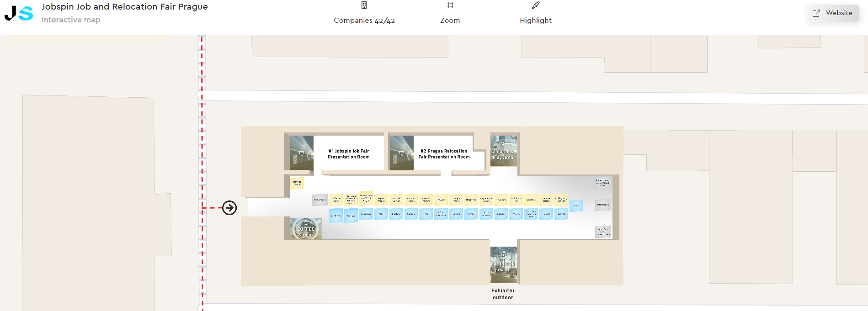Select the Expats finance booth
The image size is (868, 311).
point(381,200)
